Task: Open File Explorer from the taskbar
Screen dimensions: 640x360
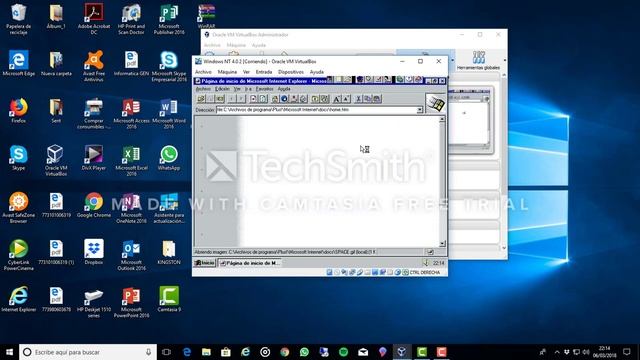Action: [x=206, y=352]
